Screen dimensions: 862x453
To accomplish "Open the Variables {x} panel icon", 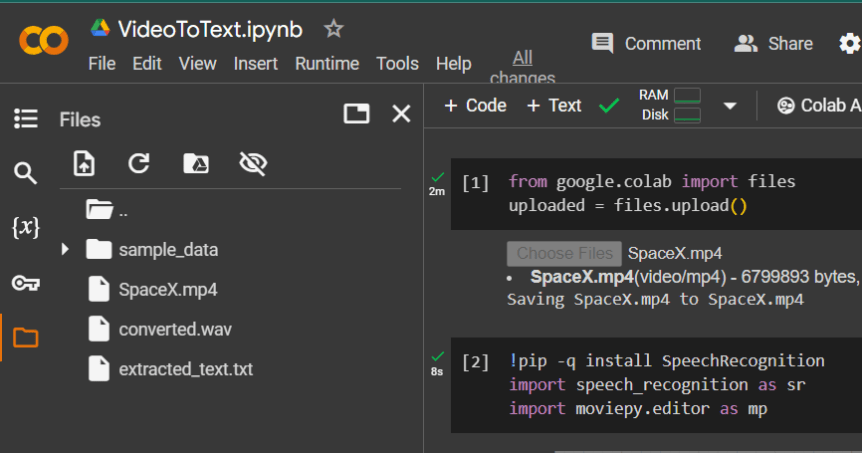I will (25, 228).
